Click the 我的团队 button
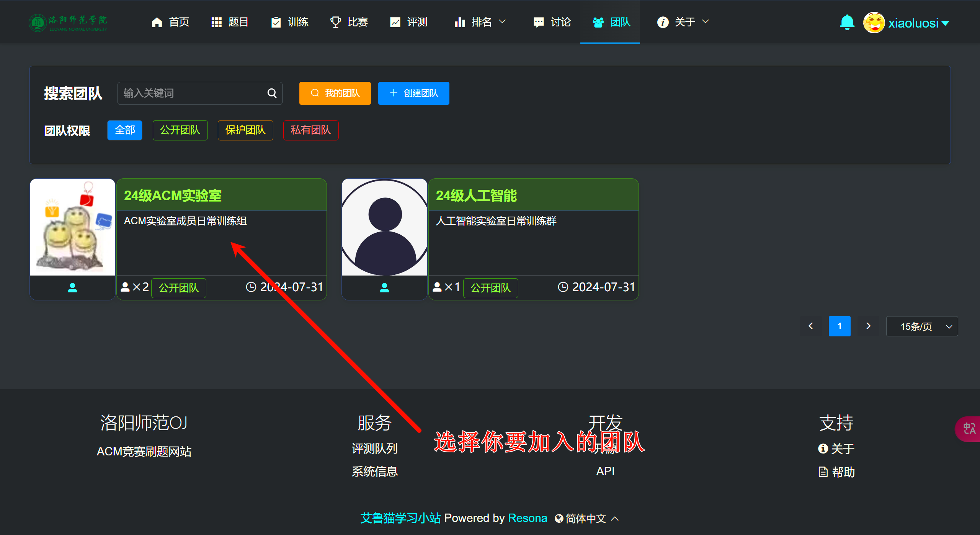 (335, 93)
